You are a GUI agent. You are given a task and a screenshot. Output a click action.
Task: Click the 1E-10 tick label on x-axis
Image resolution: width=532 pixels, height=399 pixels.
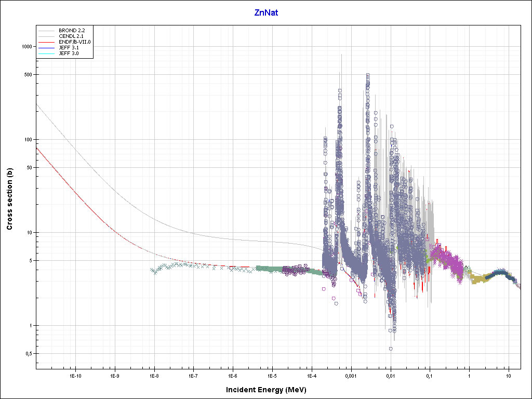tap(75, 375)
